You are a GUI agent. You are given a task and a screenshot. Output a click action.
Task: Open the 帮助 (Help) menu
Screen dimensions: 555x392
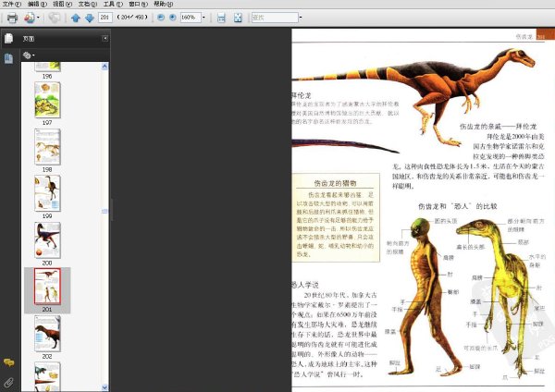click(163, 4)
